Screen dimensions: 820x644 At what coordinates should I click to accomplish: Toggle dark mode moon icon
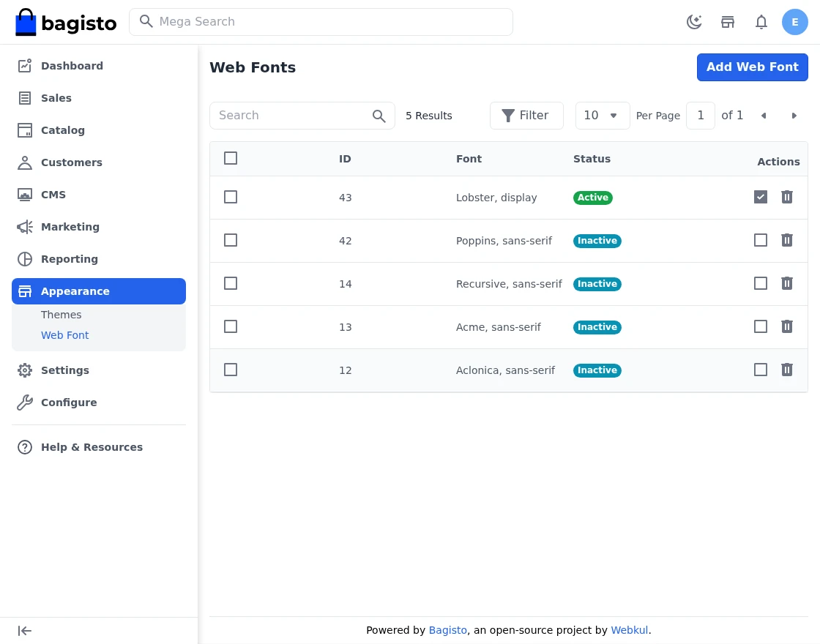click(694, 22)
